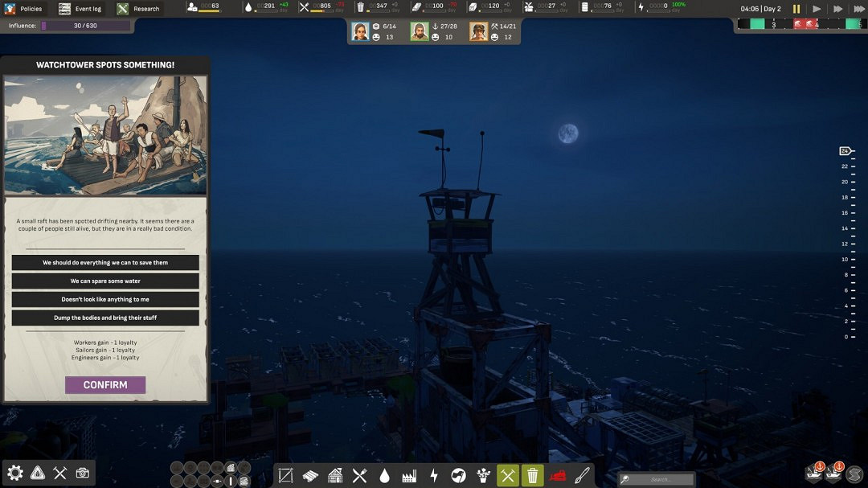Toggle the highlighted repair hammers tool
This screenshot has width=868, height=488.
click(508, 475)
